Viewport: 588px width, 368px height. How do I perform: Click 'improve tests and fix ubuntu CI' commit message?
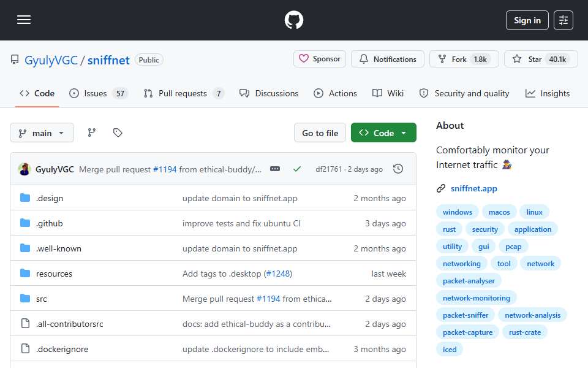point(241,223)
